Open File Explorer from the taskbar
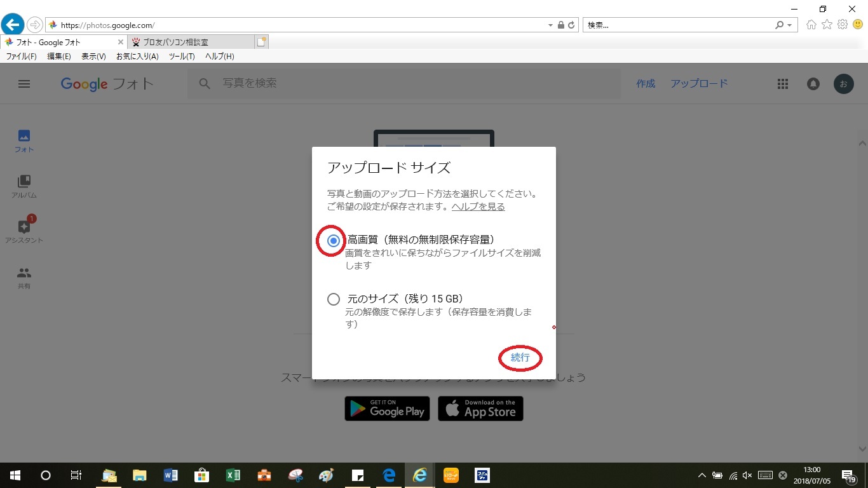868x488 pixels. pyautogui.click(x=139, y=475)
